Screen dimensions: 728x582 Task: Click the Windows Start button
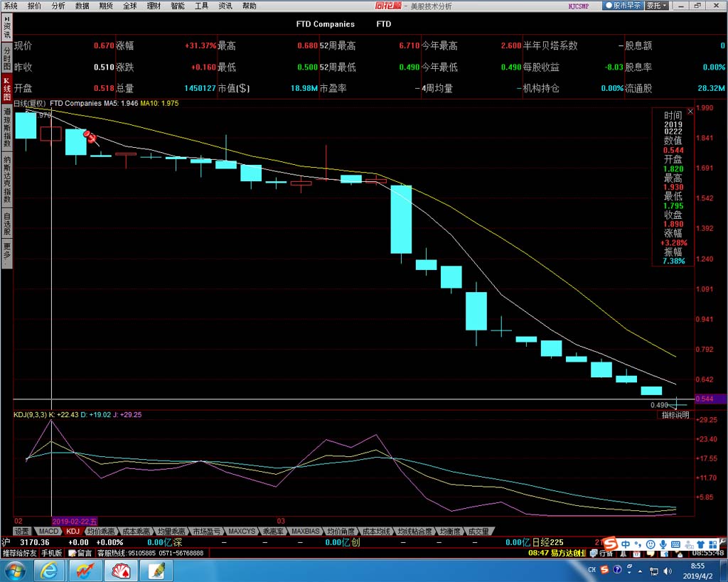pos(14,571)
